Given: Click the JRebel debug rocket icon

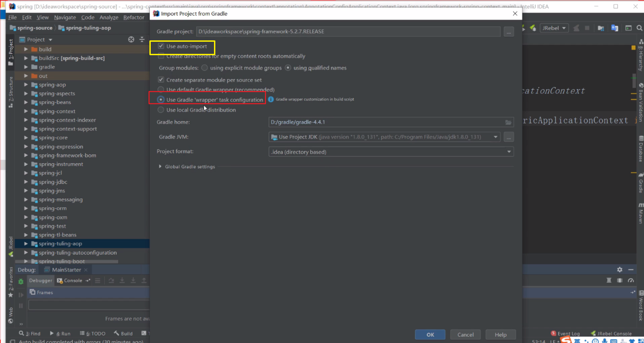Looking at the screenshot, I should [533, 28].
